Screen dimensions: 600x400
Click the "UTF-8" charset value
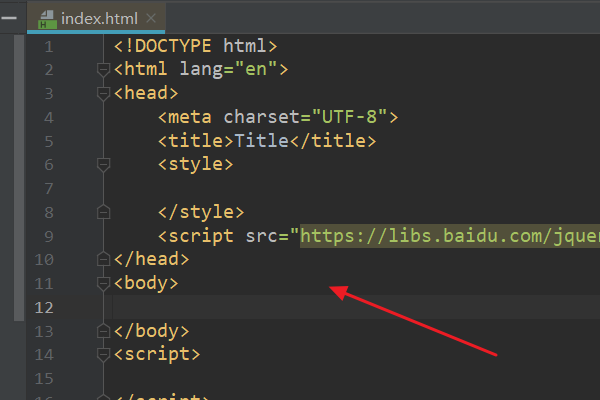coord(349,117)
